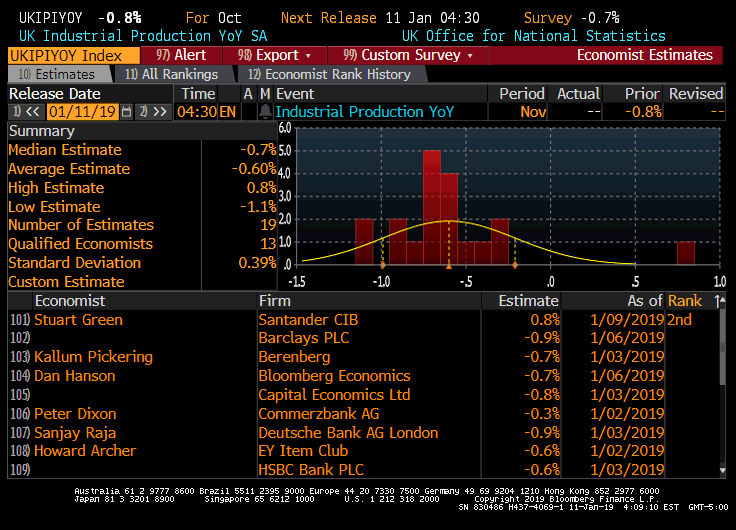The image size is (736, 530).
Task: Click the median marker on the chart axis
Action: coord(449,266)
